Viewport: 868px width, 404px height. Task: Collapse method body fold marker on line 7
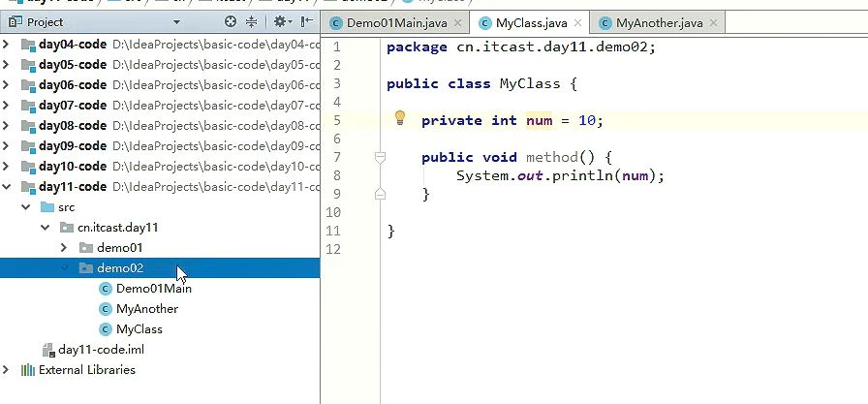380,158
